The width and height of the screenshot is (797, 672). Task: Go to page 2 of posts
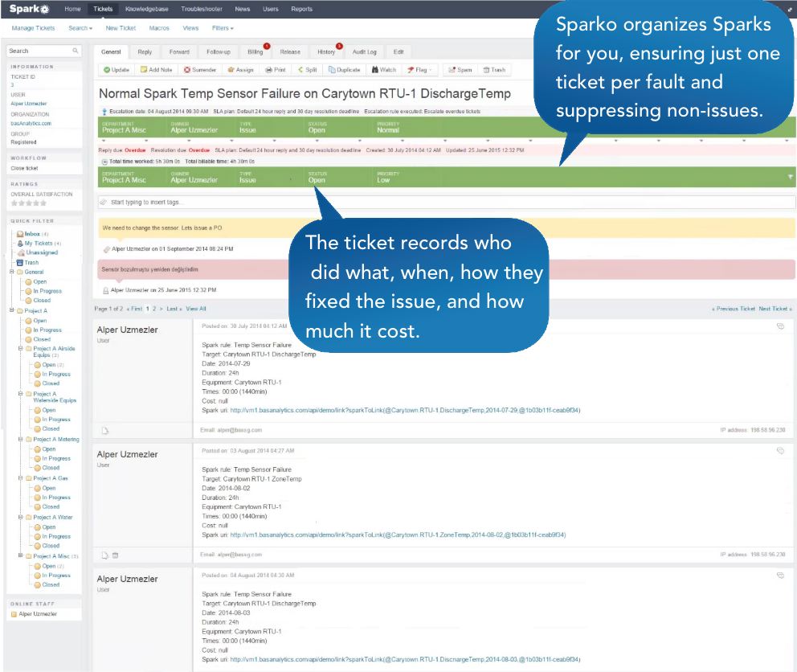pos(154,309)
